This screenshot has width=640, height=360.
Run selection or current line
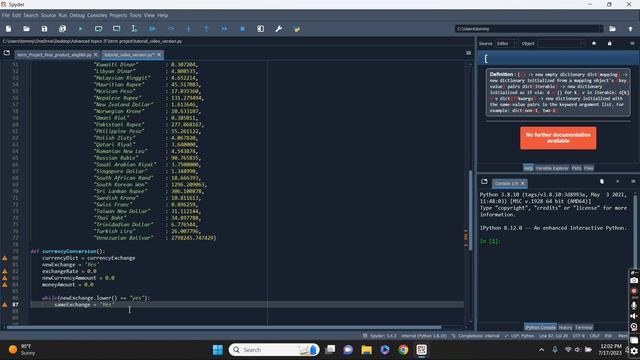click(134, 29)
